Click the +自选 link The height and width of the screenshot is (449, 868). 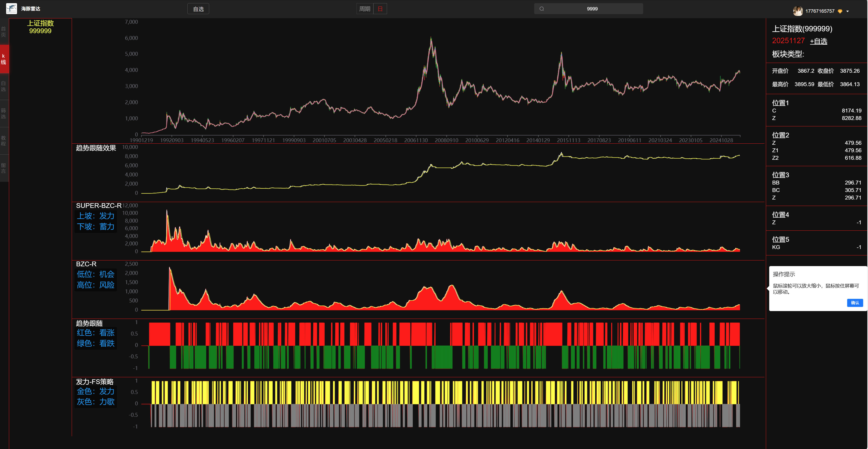(818, 41)
